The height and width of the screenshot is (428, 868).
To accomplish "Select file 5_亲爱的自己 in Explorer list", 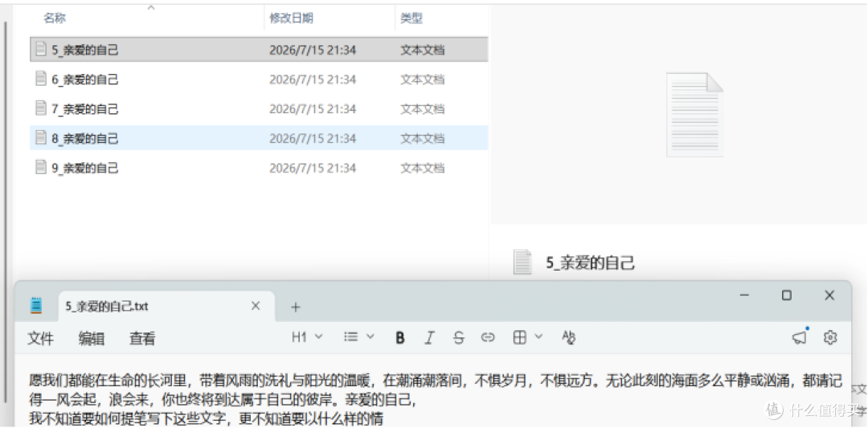I will [x=259, y=50].
